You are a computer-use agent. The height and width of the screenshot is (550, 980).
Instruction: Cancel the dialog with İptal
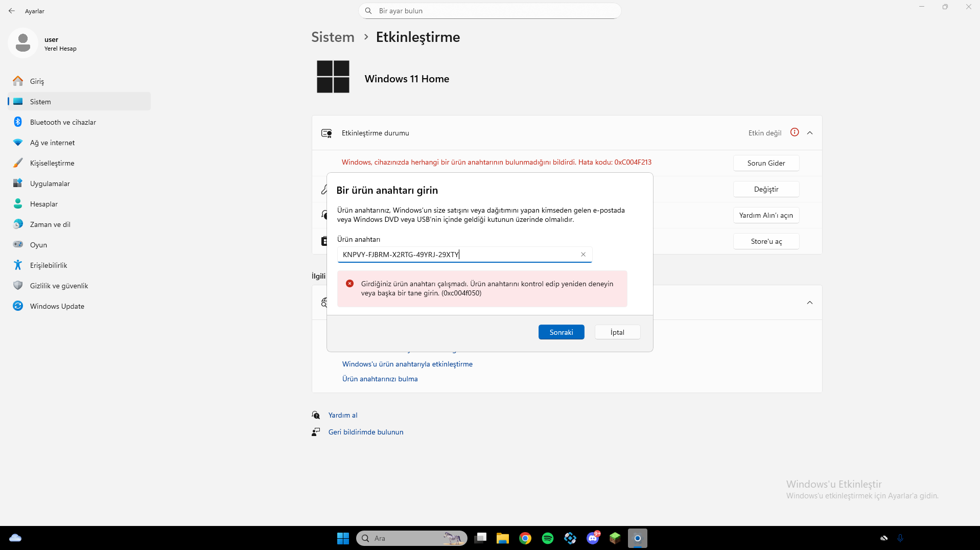pyautogui.click(x=617, y=332)
